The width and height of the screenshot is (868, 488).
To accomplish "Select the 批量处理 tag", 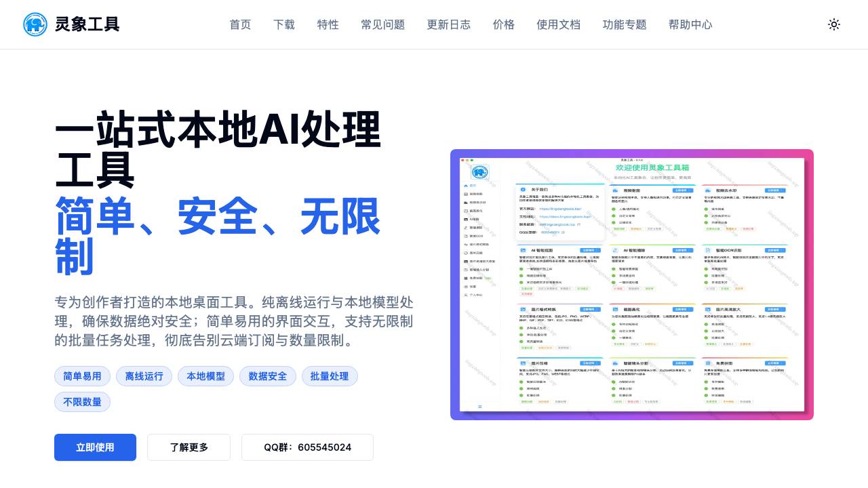I will tap(330, 376).
